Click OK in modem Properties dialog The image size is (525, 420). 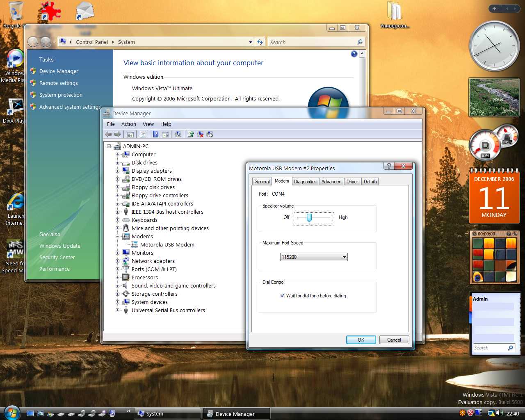point(361,340)
